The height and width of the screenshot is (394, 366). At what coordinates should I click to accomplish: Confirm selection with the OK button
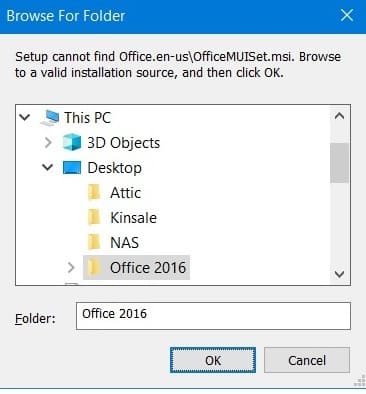point(213,360)
